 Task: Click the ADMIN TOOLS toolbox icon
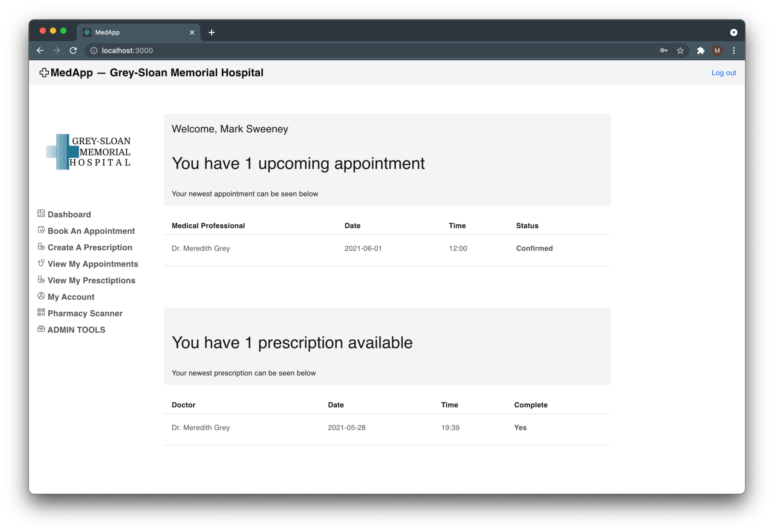pos(41,329)
